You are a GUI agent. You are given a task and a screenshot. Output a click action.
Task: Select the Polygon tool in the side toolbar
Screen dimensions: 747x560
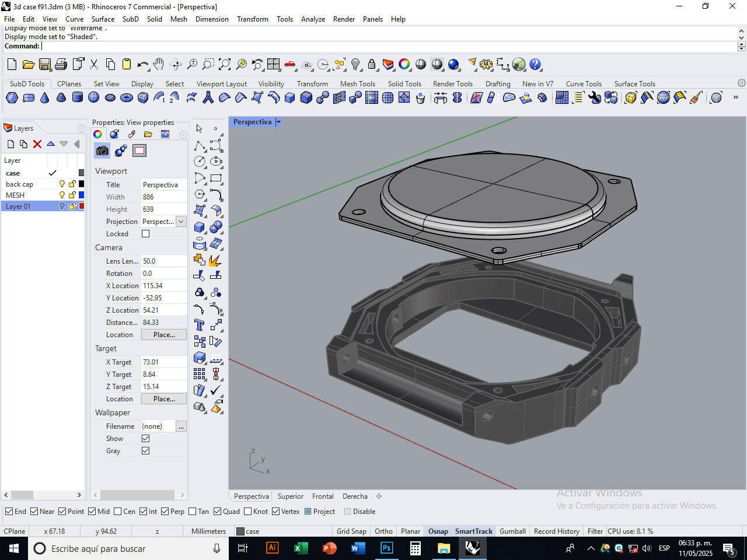(x=200, y=194)
